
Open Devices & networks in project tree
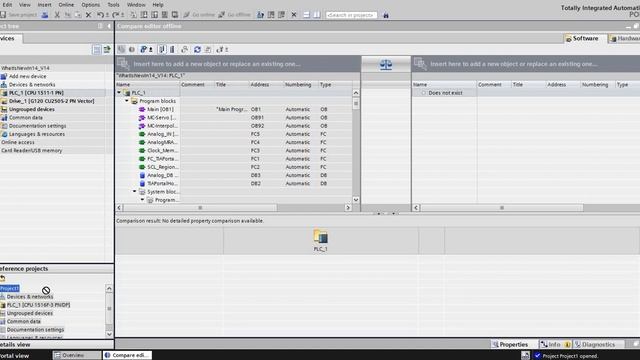click(x=32, y=84)
